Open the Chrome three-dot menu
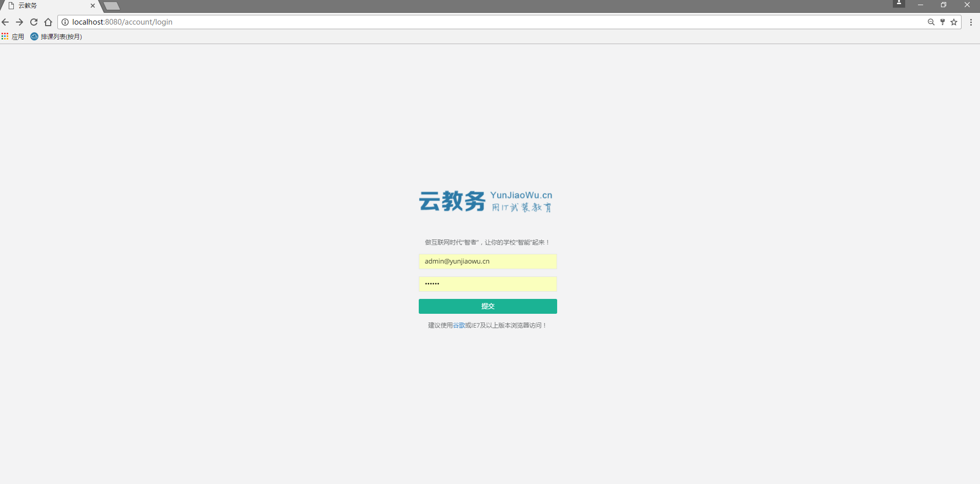Screen dimensions: 980x484 click(x=971, y=22)
